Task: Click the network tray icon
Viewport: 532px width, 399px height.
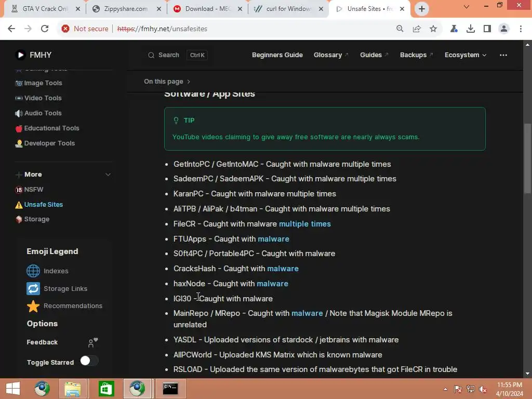Action: click(470, 389)
